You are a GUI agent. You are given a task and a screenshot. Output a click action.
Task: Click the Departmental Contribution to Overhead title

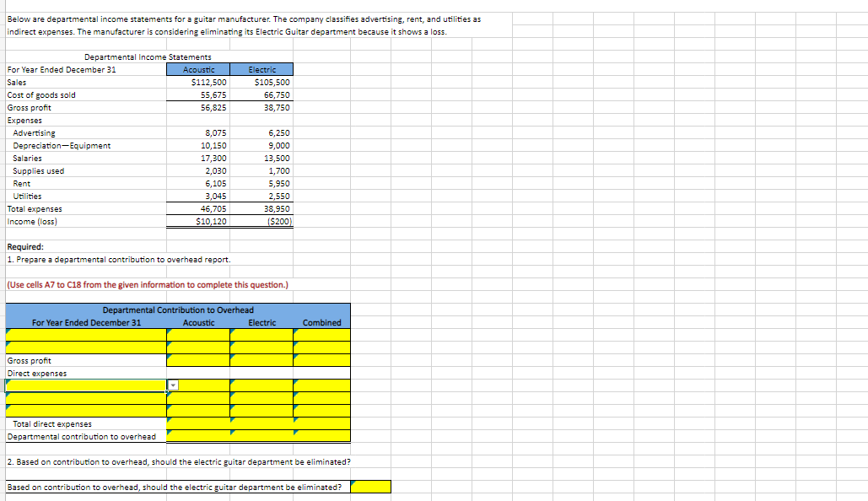178,310
